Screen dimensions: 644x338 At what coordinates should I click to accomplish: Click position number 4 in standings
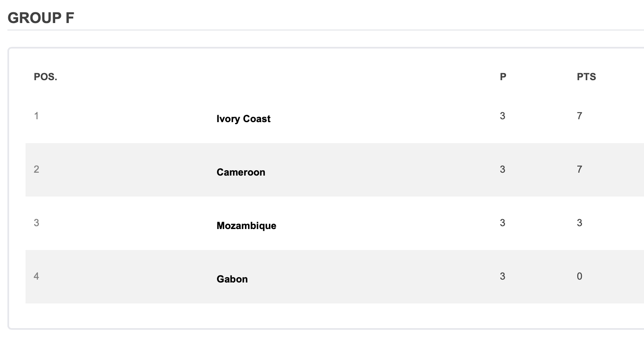37,276
